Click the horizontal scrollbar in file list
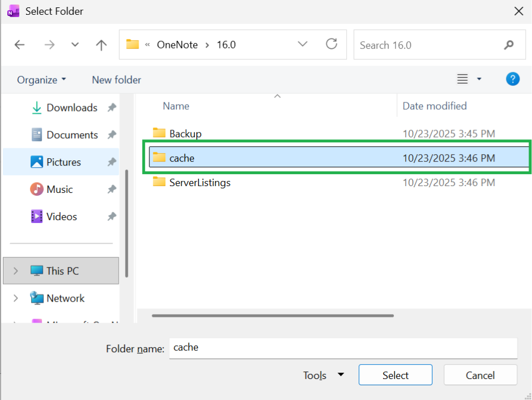532x400 pixels. 273,315
